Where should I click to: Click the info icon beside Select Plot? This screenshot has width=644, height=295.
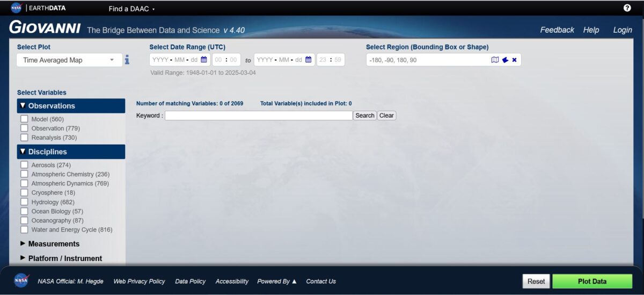pyautogui.click(x=127, y=60)
